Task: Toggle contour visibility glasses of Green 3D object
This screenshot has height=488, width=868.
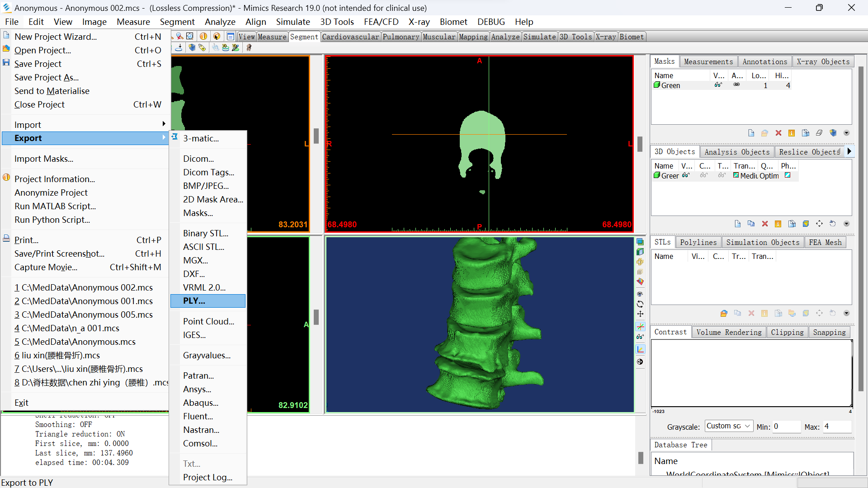Action: tap(704, 175)
